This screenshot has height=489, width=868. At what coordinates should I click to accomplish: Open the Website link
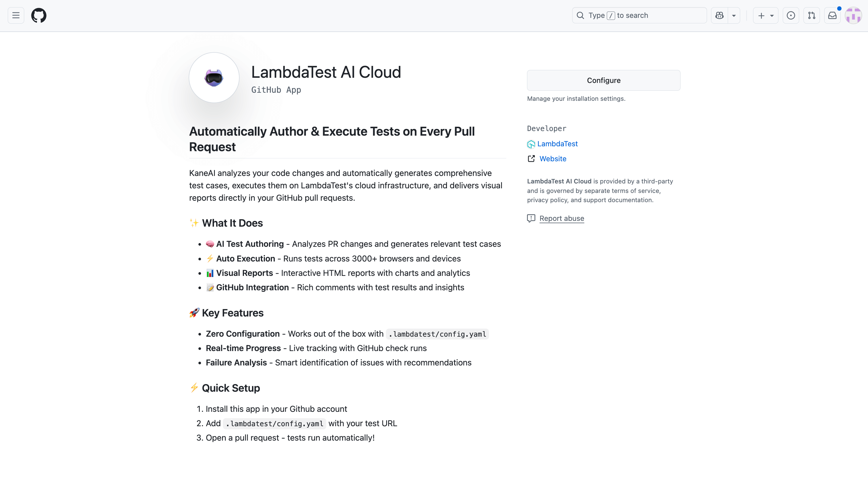point(553,159)
